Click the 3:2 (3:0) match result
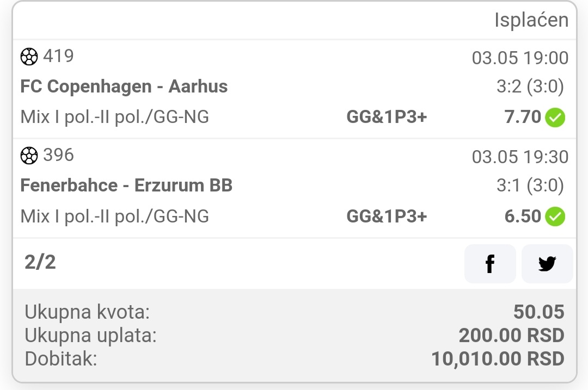The height and width of the screenshot is (390, 588). point(526,86)
